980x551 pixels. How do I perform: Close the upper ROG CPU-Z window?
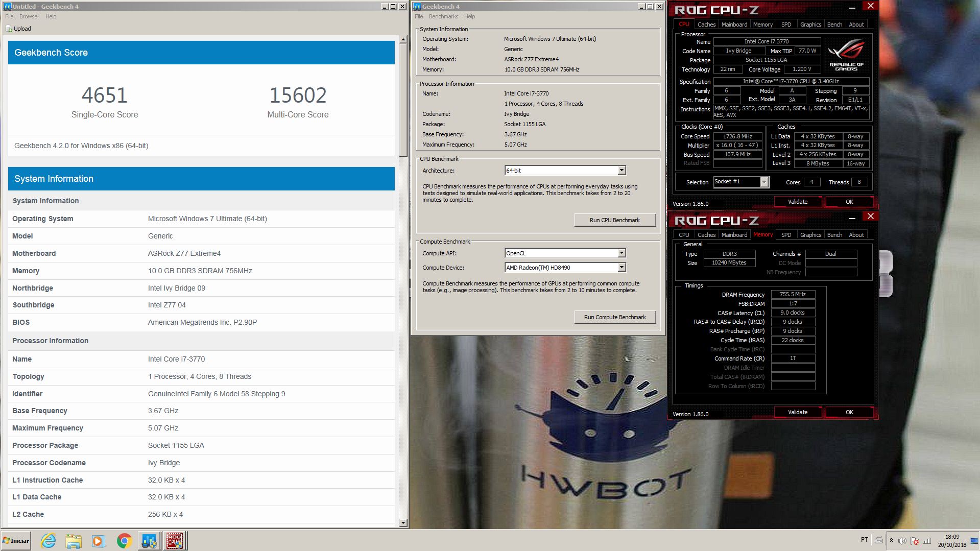tap(871, 6)
